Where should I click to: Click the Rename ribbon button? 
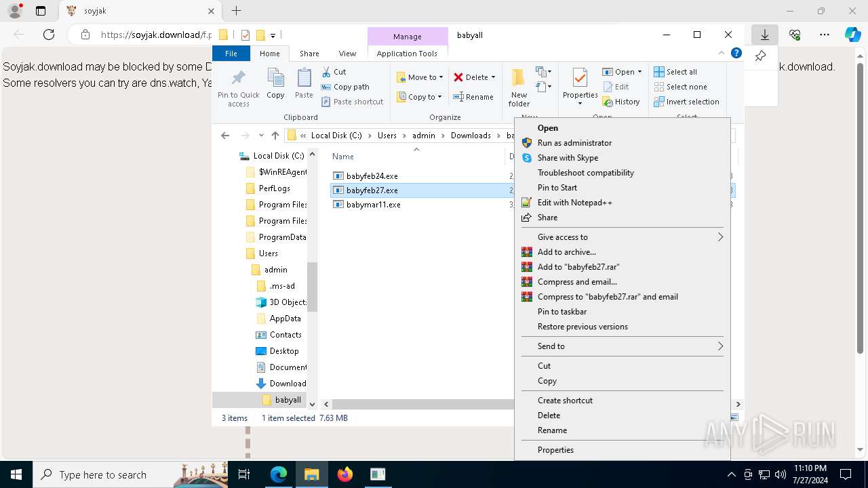[x=473, y=97]
